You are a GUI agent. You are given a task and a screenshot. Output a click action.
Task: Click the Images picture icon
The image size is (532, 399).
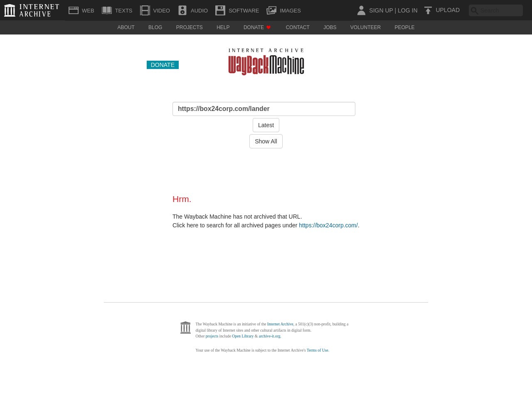coord(271,10)
